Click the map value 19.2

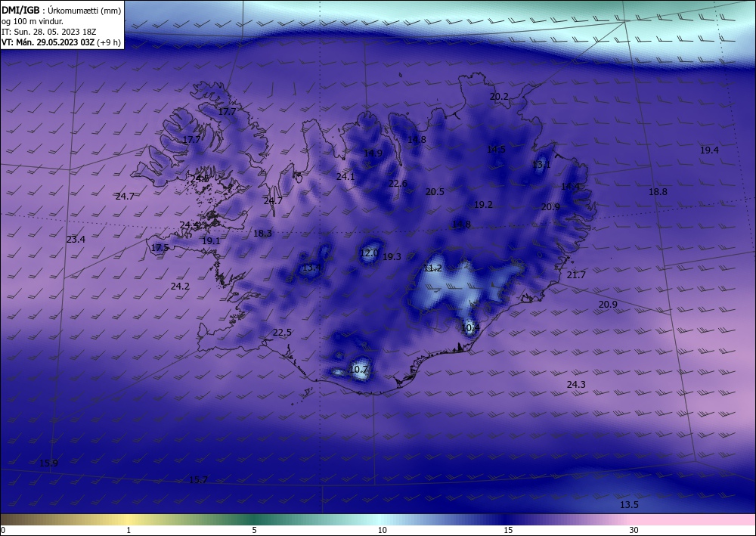(x=483, y=204)
